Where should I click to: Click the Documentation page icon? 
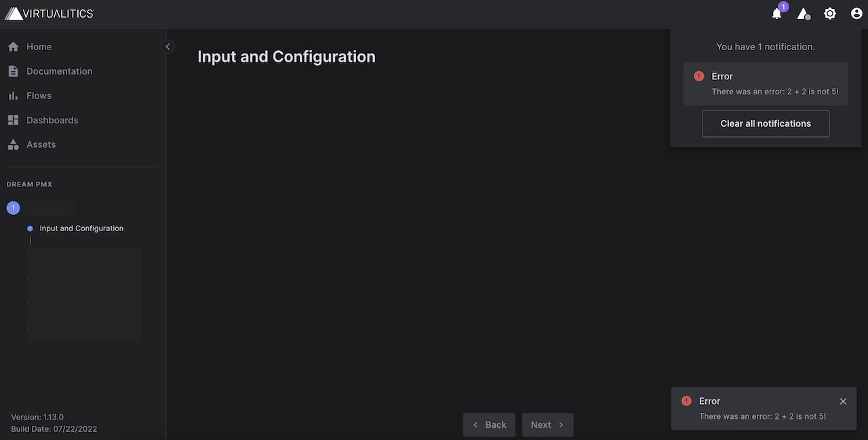(x=13, y=71)
